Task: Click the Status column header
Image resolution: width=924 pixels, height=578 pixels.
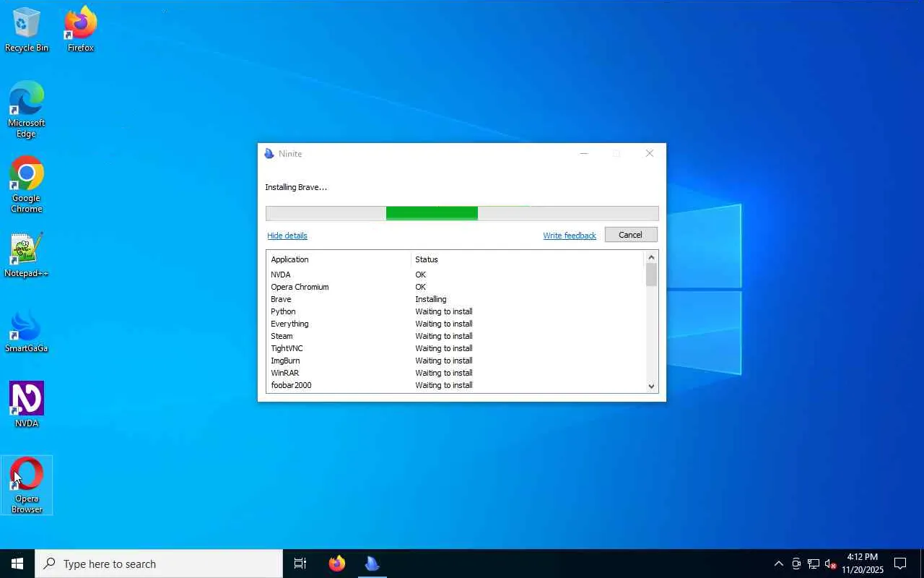Action: 527,259
